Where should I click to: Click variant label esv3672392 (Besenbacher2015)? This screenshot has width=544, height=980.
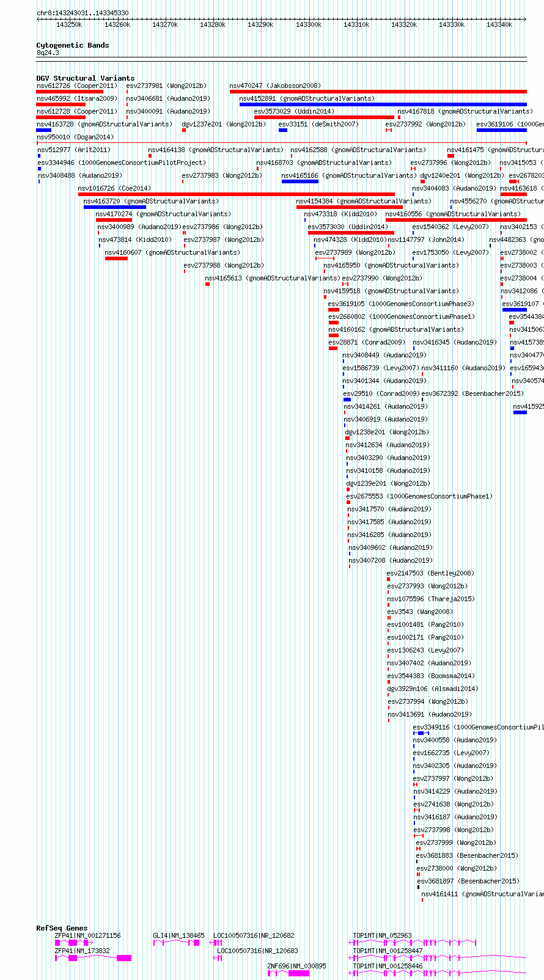[x=472, y=393]
